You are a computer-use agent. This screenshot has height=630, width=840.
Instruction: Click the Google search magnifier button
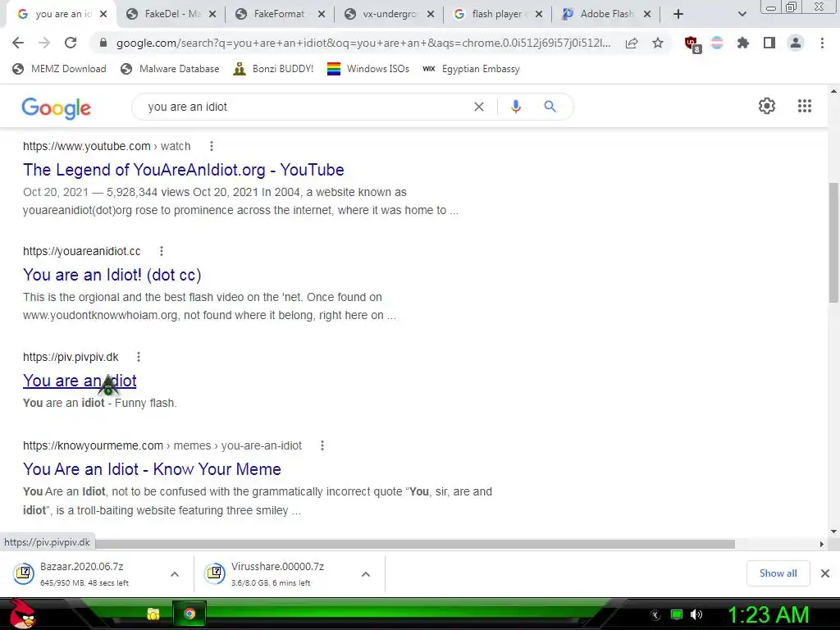pos(550,107)
